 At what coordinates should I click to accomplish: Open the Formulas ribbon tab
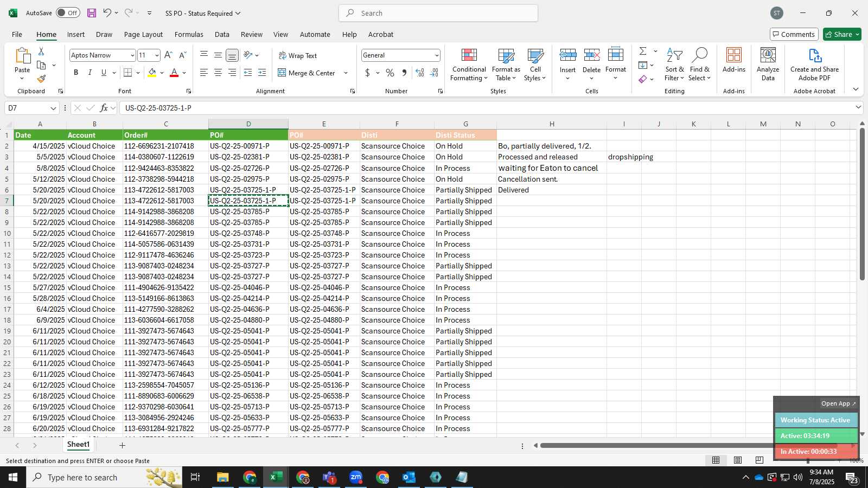(x=189, y=34)
